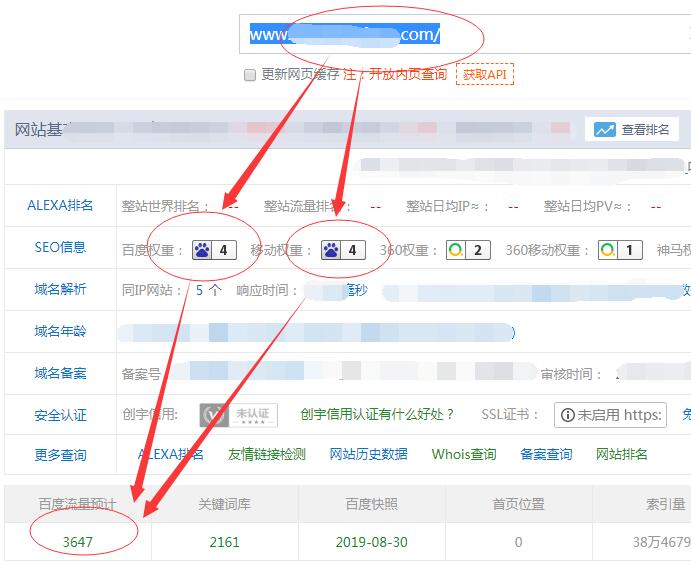Click the Baidu traffic estimate 3647

coord(78,542)
